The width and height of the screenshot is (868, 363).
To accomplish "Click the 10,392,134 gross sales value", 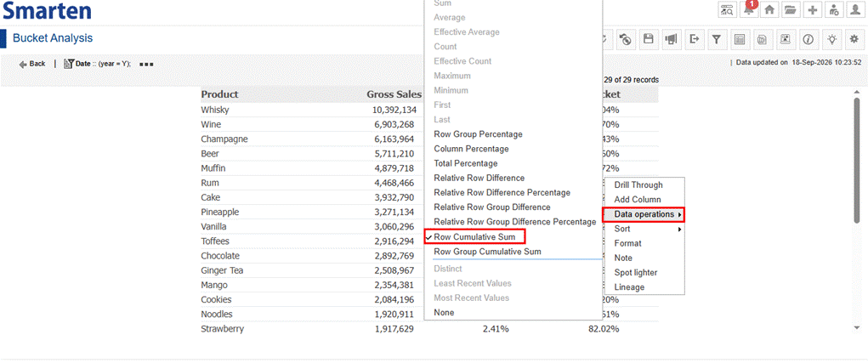I will 394,111.
